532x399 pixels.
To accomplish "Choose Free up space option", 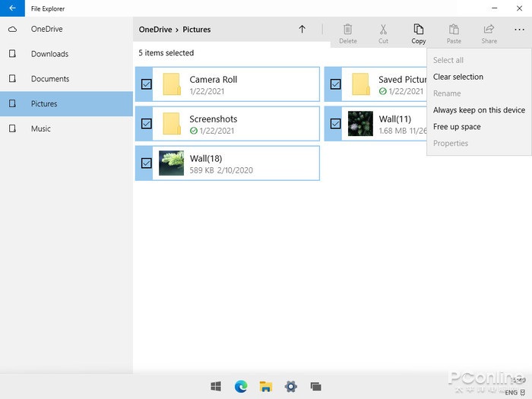I will 457,127.
